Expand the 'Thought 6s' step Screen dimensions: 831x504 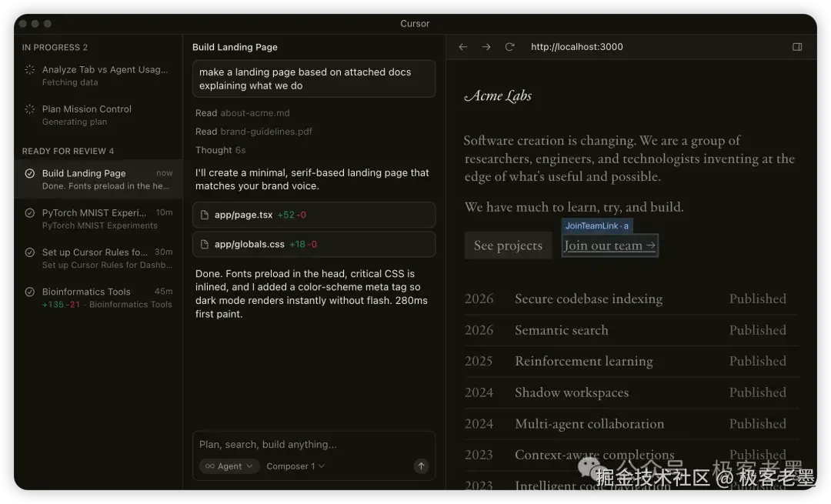pyautogui.click(x=220, y=150)
